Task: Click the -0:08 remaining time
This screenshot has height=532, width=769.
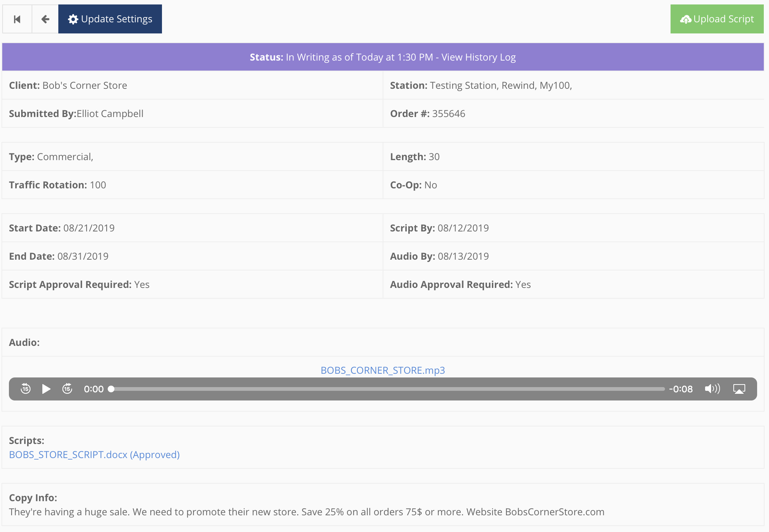Action: (x=681, y=389)
